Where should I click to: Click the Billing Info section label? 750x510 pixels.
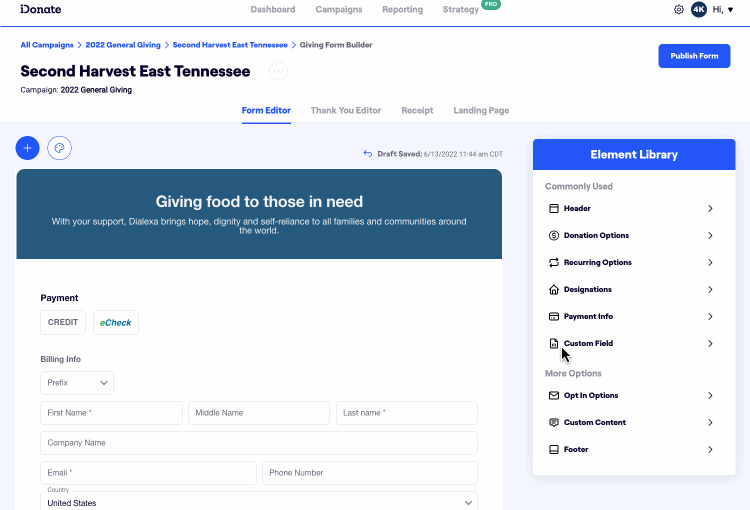(x=61, y=359)
